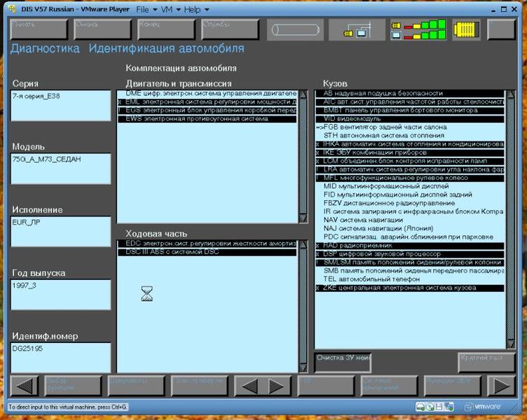The width and height of the screenshot is (527, 420).
Task: Select the MID multi-information display row
Action: [x=410, y=186]
